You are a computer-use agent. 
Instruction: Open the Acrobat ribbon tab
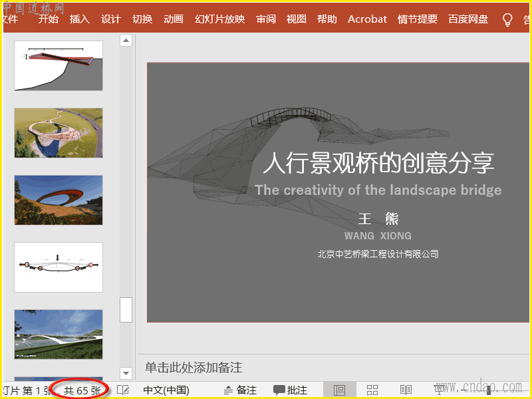(367, 19)
